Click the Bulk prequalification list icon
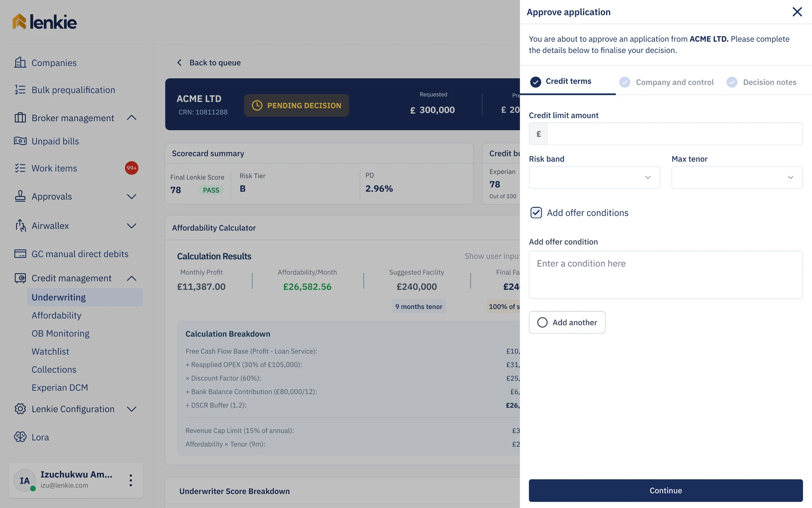 [20, 90]
